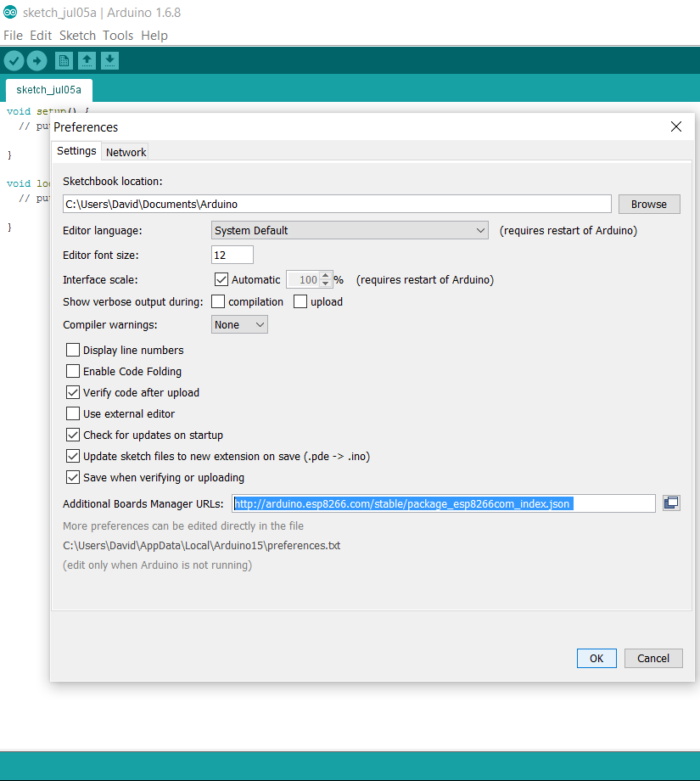Increase interface scale with up arrow

coord(325,275)
